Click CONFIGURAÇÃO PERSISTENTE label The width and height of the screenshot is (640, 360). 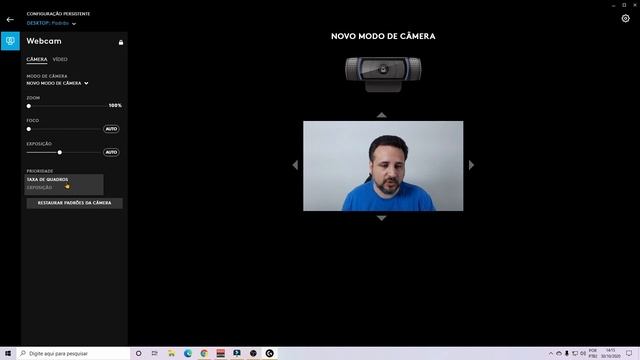(58, 13)
